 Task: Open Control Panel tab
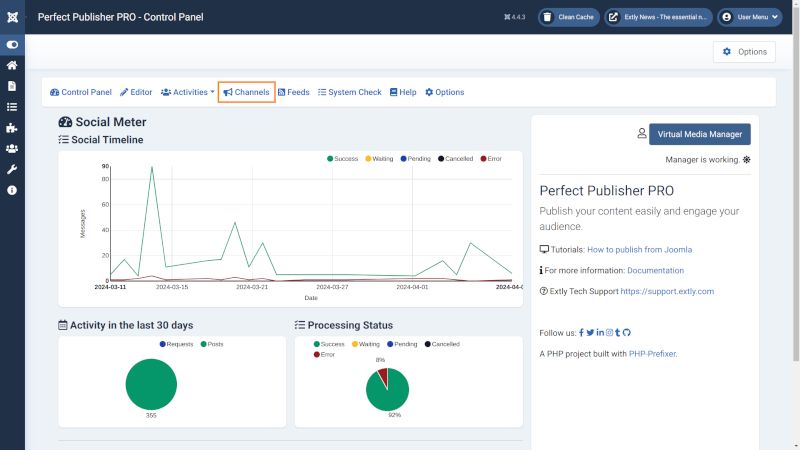coord(81,92)
